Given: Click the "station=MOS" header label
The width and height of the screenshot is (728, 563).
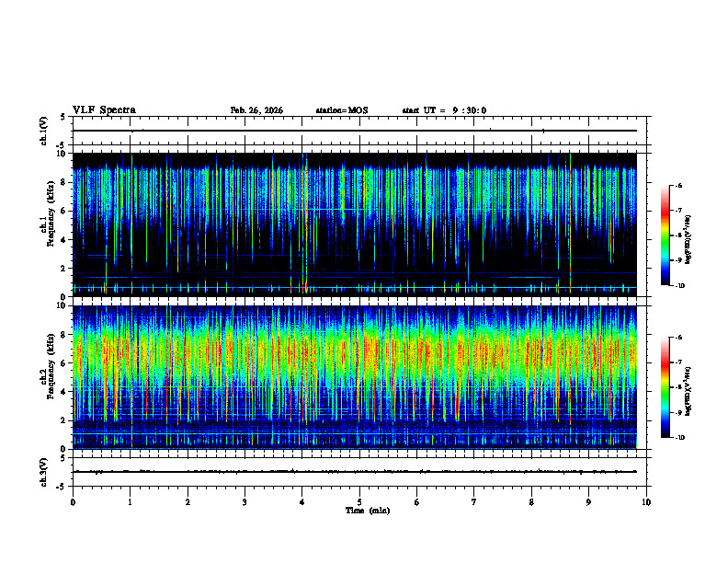Looking at the screenshot, I should 342,110.
